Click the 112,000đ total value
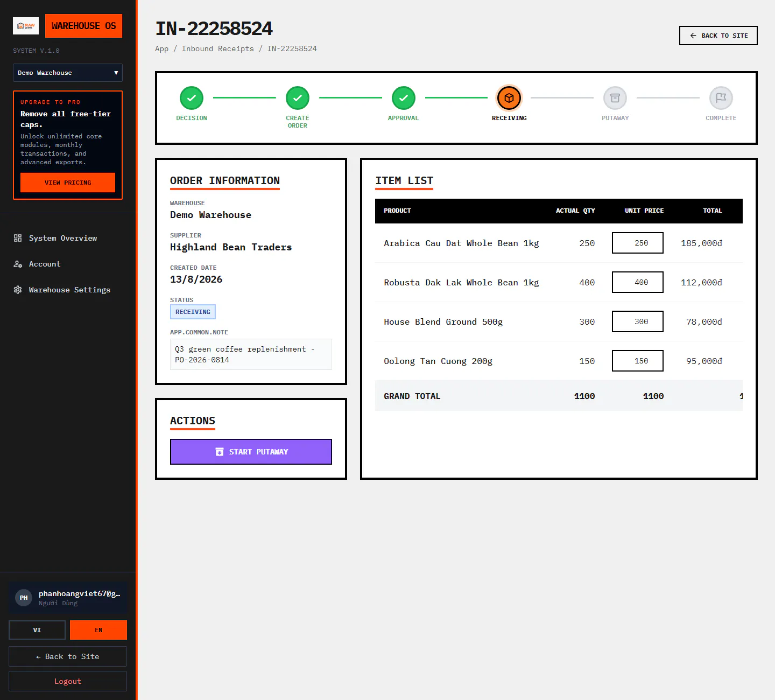Image resolution: width=775 pixels, height=700 pixels. 701,282
